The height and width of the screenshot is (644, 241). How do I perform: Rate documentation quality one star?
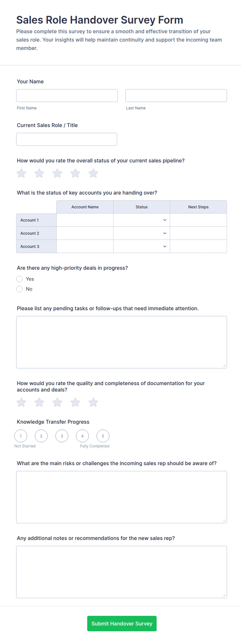click(x=21, y=402)
